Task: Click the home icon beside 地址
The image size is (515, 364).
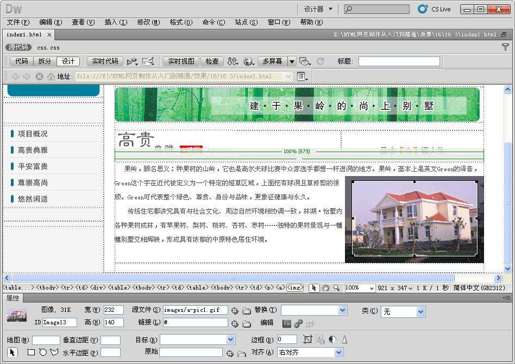Action: (50, 76)
